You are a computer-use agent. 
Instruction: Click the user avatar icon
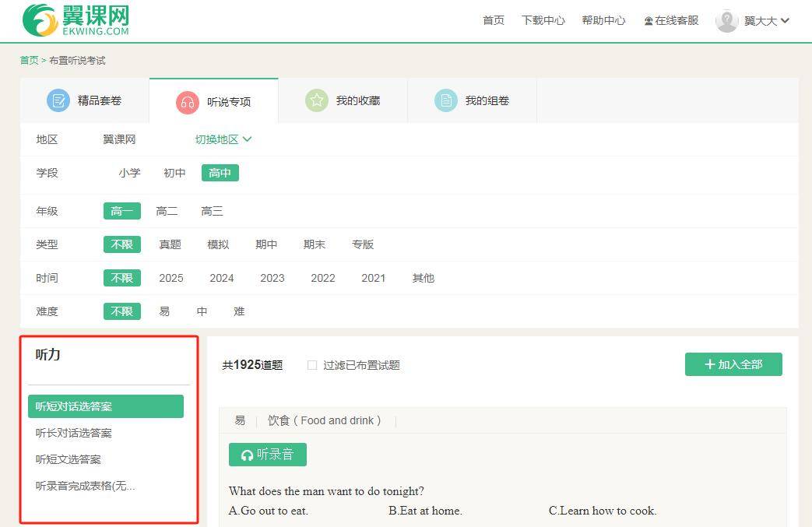click(726, 21)
